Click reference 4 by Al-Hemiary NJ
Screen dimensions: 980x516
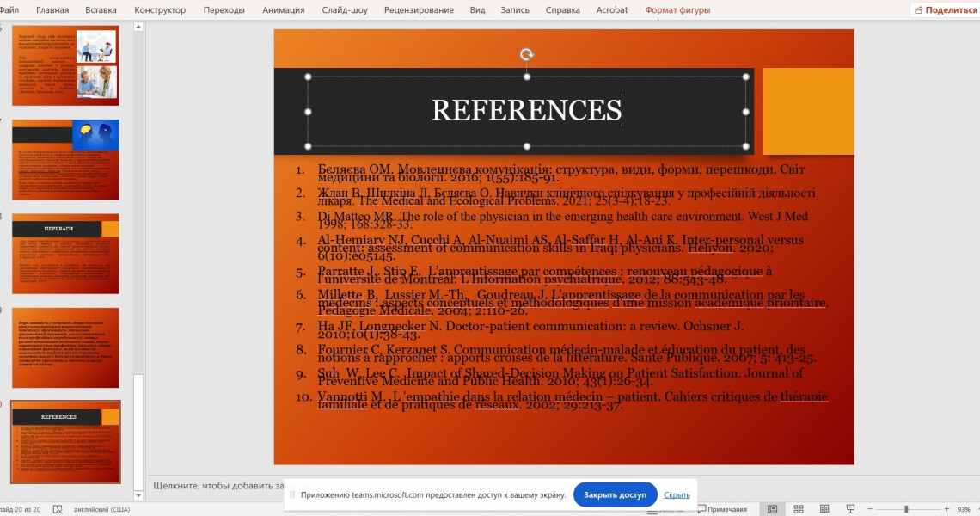point(560,248)
